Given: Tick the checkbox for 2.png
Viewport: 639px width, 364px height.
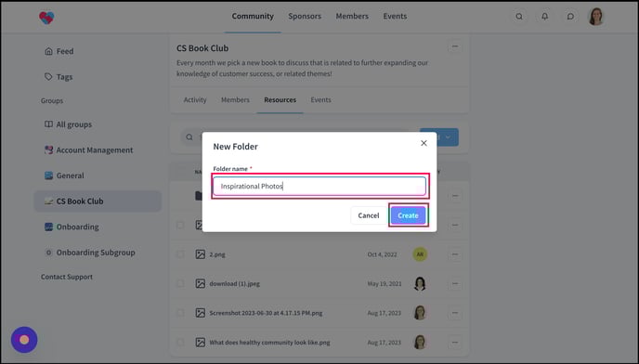Looking at the screenshot, I should click(180, 254).
